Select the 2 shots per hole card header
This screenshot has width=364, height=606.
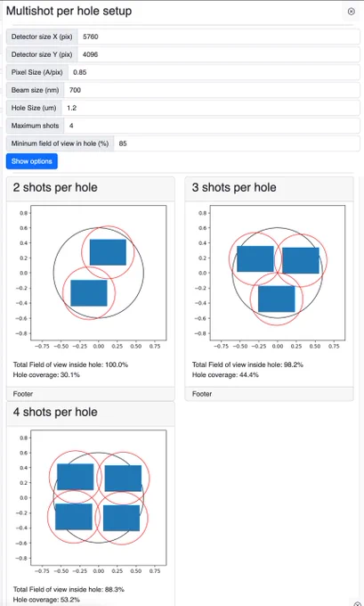tap(90, 189)
